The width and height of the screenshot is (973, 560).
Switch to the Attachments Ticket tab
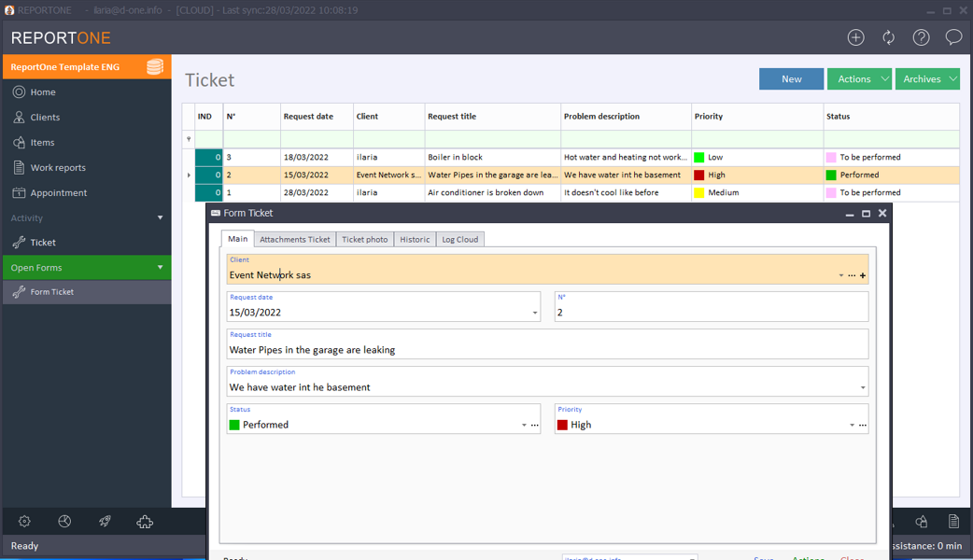click(x=295, y=240)
